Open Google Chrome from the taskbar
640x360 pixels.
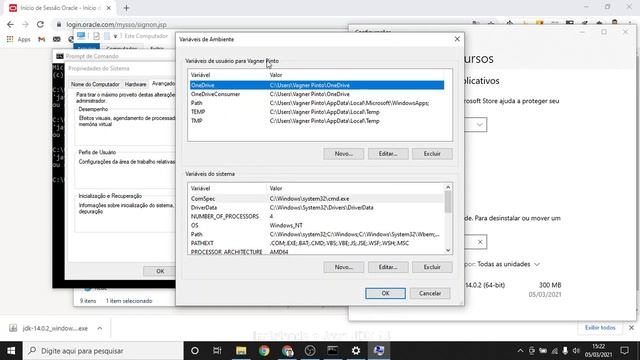tap(264, 351)
